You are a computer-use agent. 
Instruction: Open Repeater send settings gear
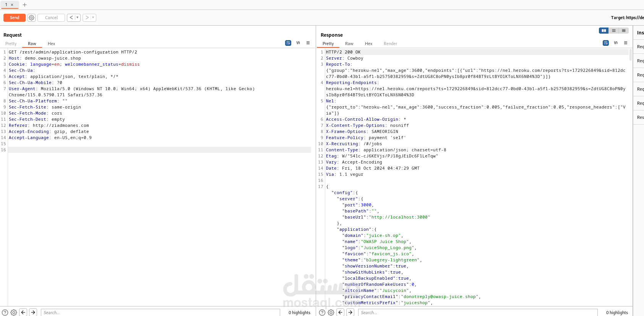coord(32,18)
